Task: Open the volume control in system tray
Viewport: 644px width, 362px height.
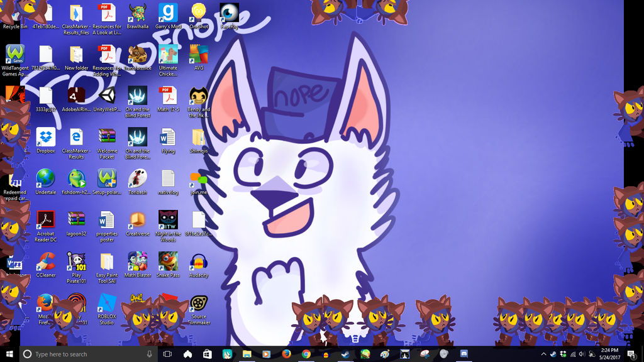Action: point(582,354)
